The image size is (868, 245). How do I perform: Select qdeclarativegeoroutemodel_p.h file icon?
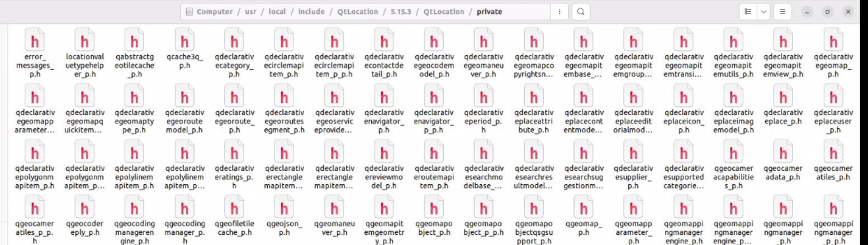(x=184, y=95)
